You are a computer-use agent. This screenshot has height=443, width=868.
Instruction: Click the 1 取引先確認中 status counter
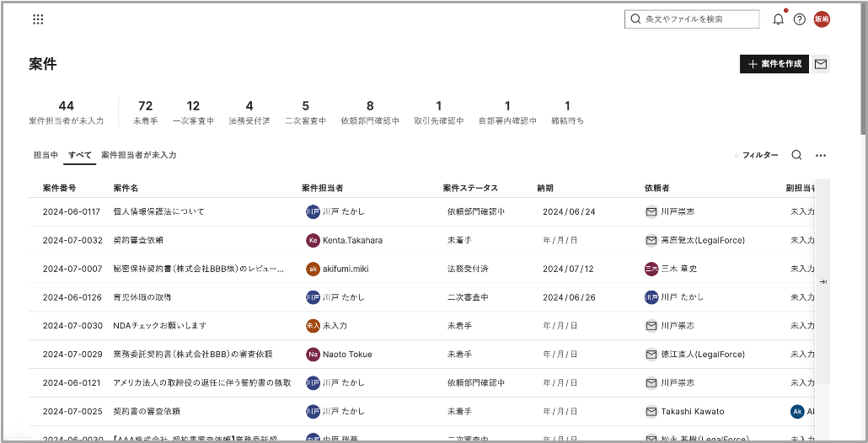(x=439, y=112)
